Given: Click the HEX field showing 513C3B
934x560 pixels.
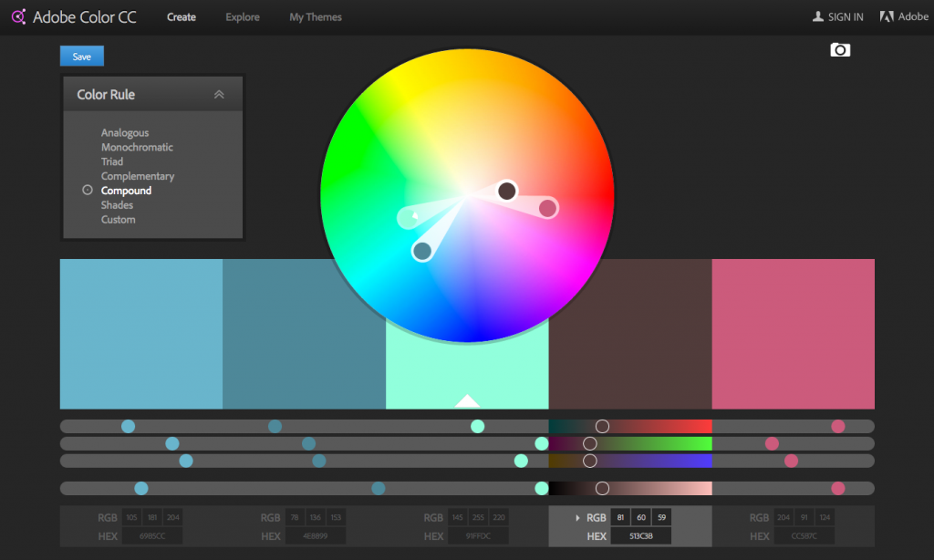Looking at the screenshot, I should (x=641, y=536).
